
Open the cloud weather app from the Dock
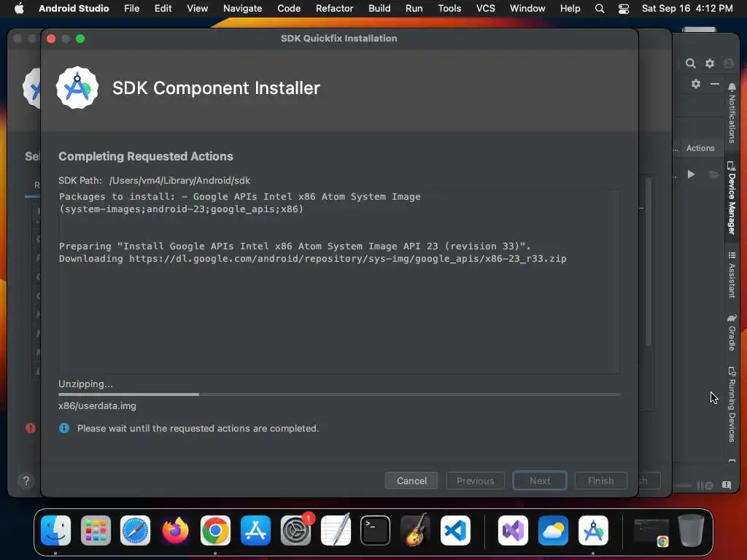[x=553, y=531]
